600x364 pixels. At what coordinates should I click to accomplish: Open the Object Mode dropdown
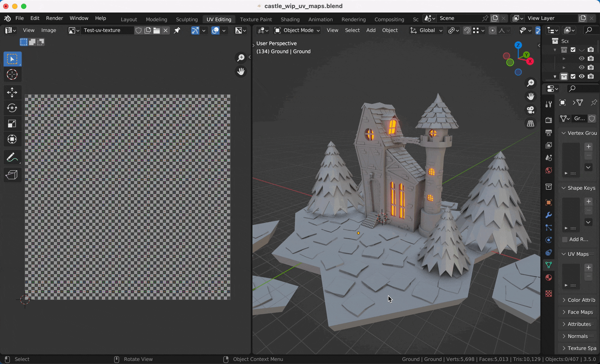click(x=297, y=30)
